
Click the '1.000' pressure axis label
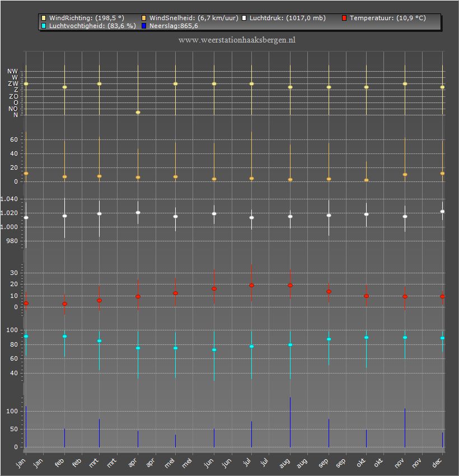point(9,227)
